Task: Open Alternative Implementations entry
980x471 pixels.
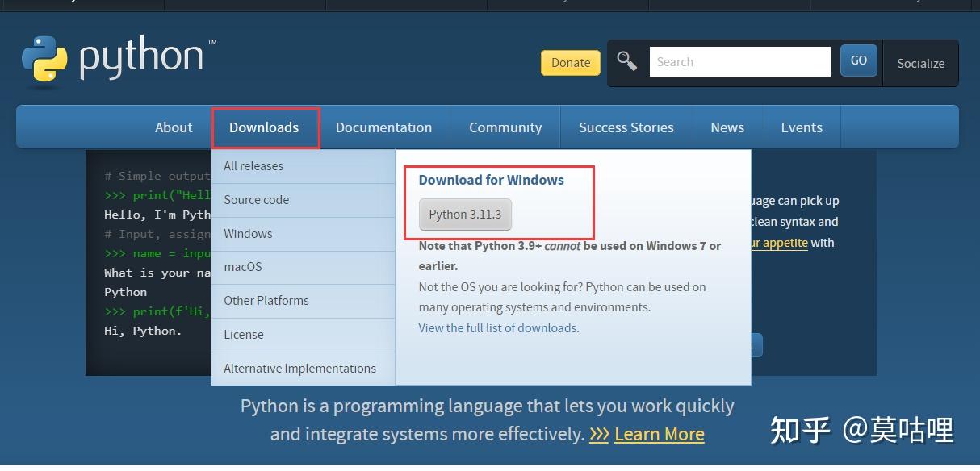Action: click(299, 369)
